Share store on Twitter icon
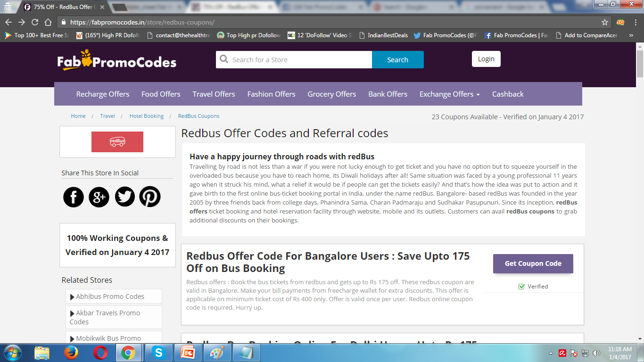The height and width of the screenshot is (362, 644). click(x=124, y=197)
